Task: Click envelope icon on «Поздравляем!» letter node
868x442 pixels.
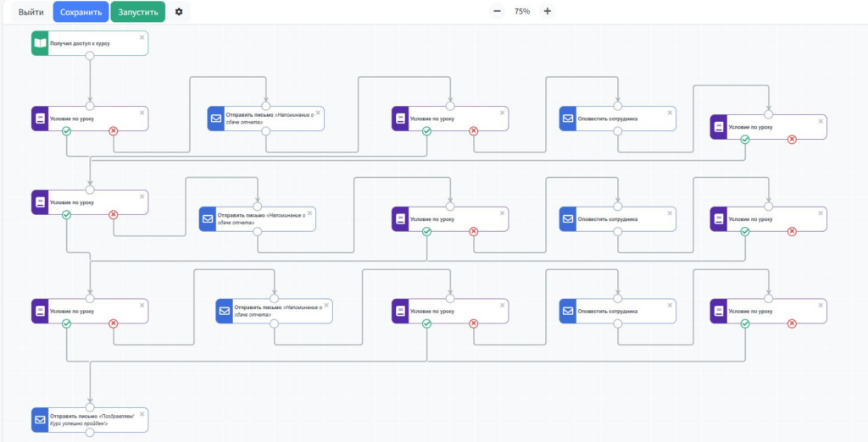Action: point(40,418)
